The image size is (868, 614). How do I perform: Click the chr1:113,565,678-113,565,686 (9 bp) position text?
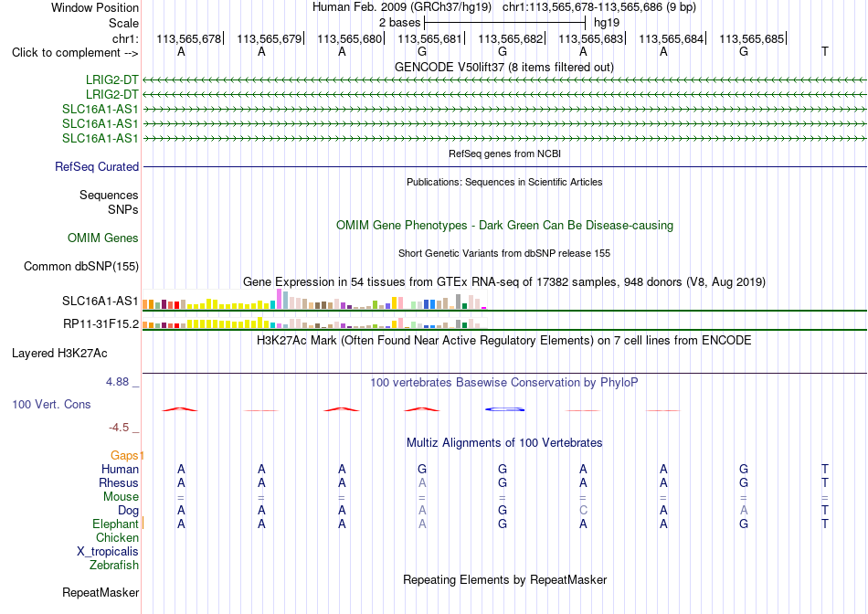click(x=599, y=7)
